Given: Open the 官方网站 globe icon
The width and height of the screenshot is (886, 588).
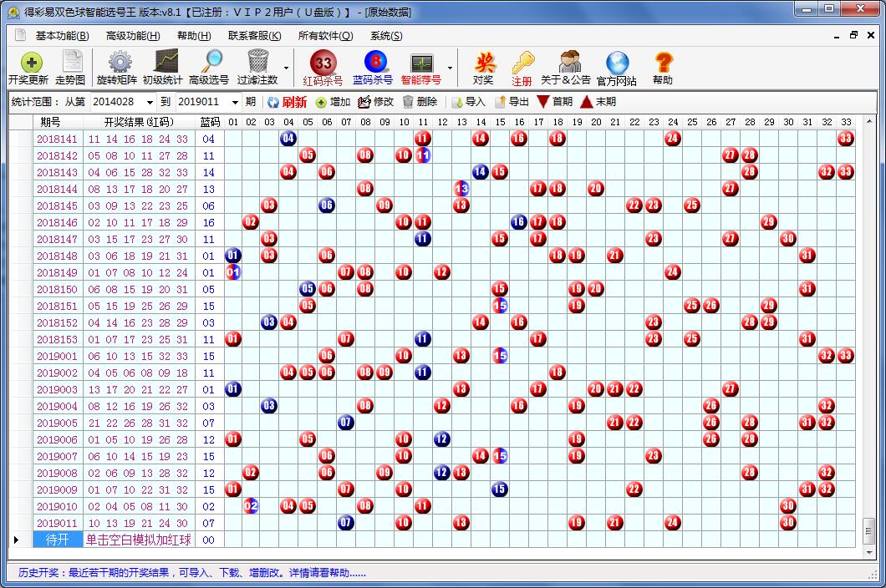Looking at the screenshot, I should pyautogui.click(x=617, y=68).
